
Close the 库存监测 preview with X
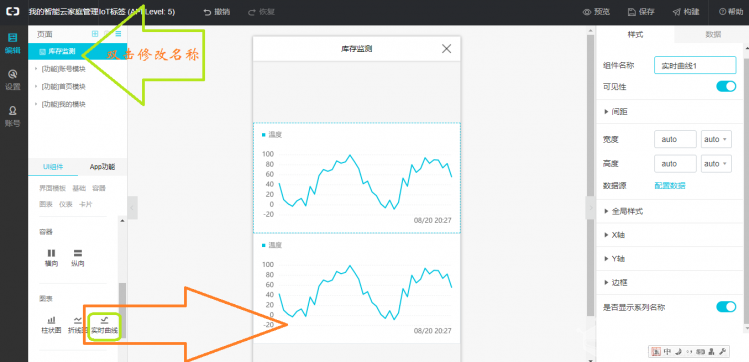[x=446, y=49]
